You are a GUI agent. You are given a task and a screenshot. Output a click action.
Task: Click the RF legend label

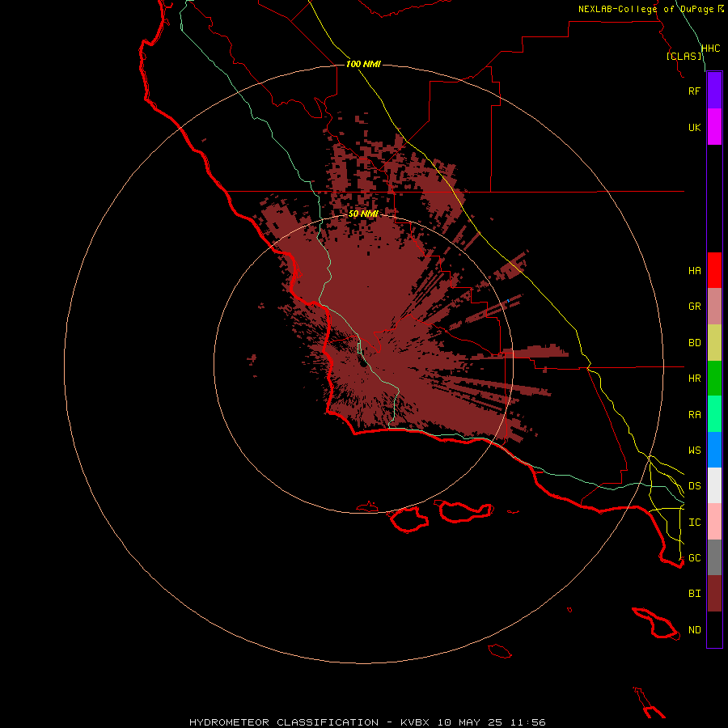694,91
